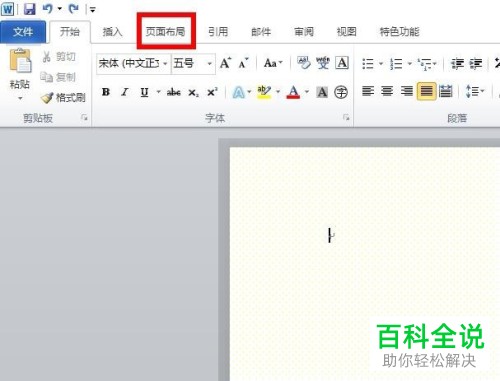Align text right
Viewport: 500px width, 381px height.
[407, 91]
